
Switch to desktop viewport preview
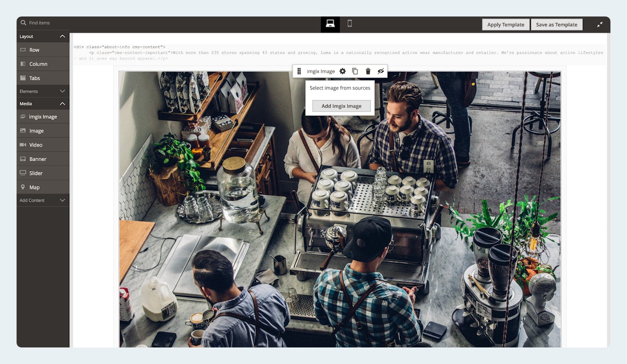[330, 24]
